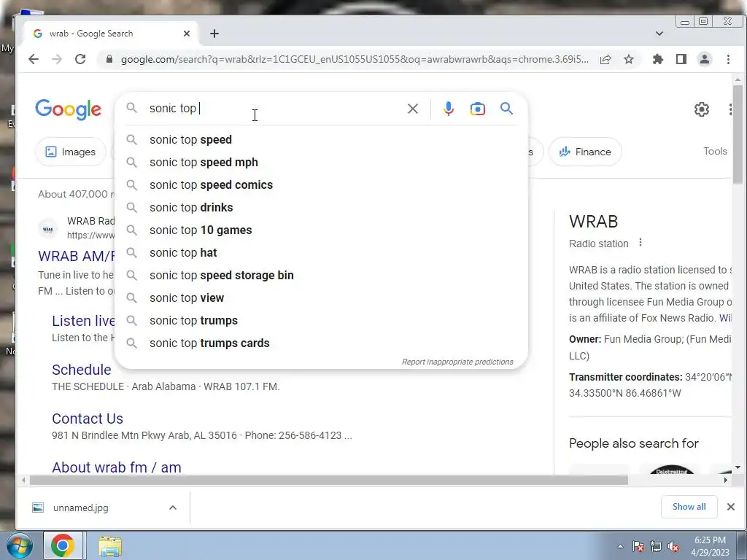
Task: Open search Tools
Action: point(715,151)
